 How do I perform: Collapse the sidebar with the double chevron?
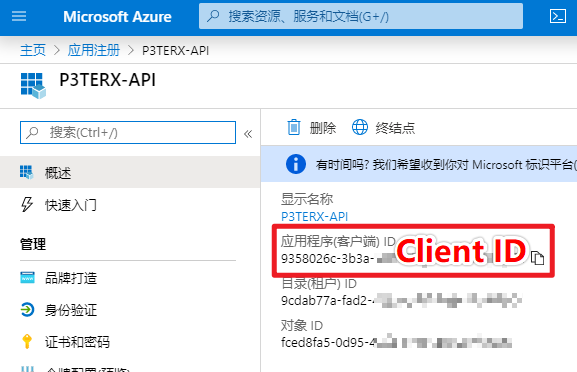(x=248, y=134)
